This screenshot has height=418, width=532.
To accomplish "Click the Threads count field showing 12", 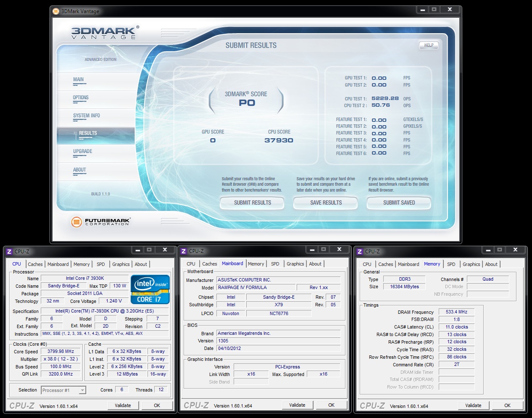I will click(x=161, y=389).
